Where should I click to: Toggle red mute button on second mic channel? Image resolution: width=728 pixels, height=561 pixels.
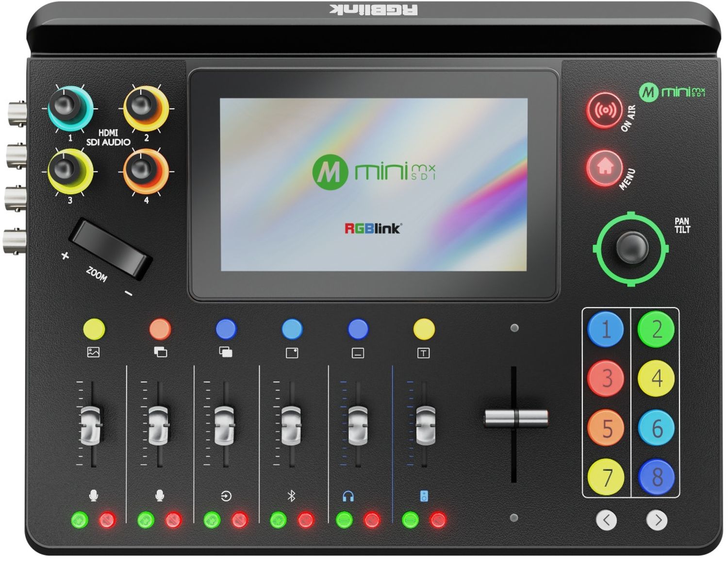[x=173, y=520]
